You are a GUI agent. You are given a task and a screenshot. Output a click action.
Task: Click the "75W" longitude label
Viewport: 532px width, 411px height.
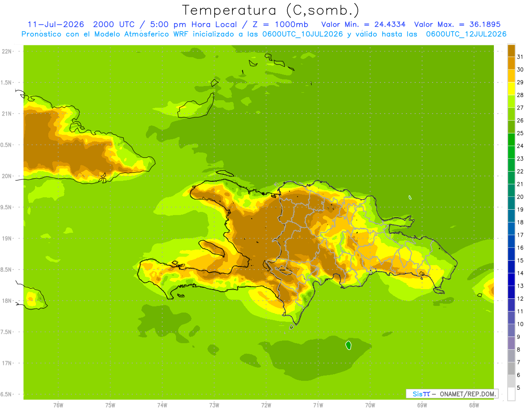[x=110, y=405]
